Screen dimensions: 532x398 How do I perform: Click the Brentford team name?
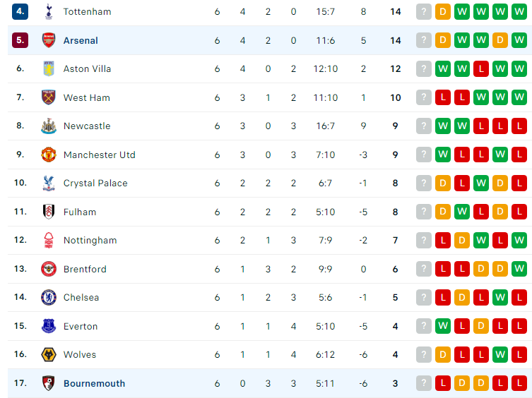coord(85,269)
